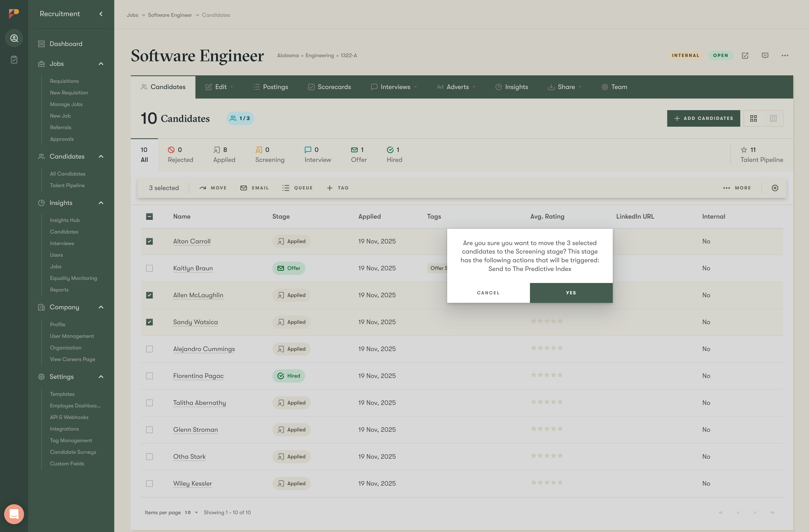Cancel the move confirmation dialog

pos(488,293)
